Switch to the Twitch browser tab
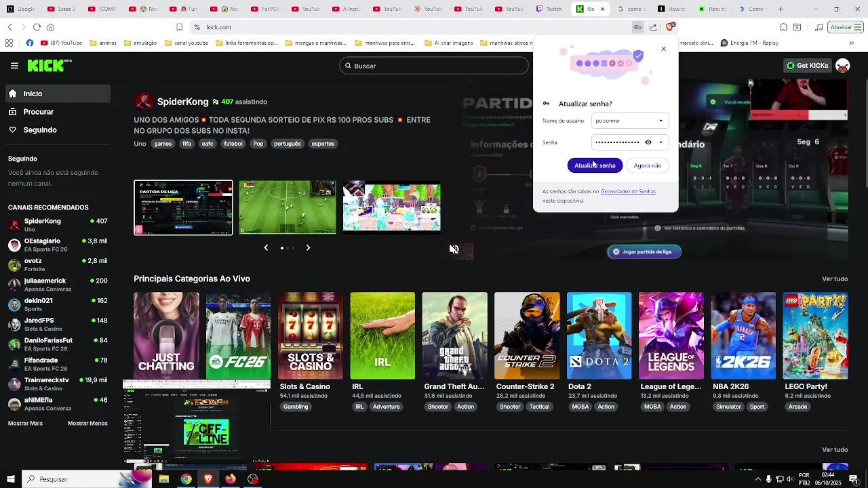Image resolution: width=868 pixels, height=488 pixels. tap(549, 9)
